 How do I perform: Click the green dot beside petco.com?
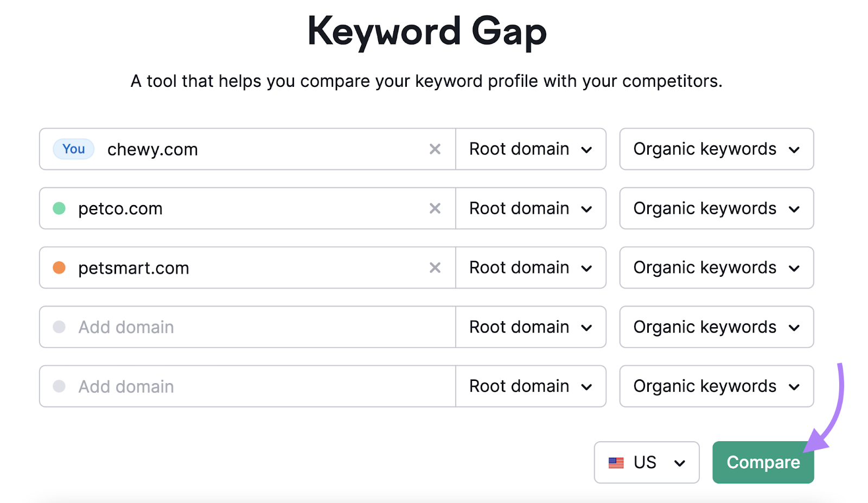click(x=59, y=208)
